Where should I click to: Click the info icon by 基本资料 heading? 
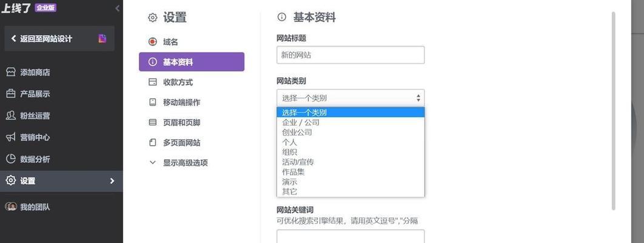click(x=282, y=17)
